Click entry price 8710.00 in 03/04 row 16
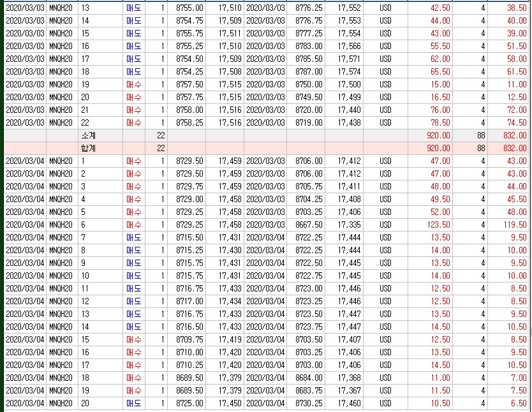The height and width of the screenshot is (412, 532). pos(189,352)
